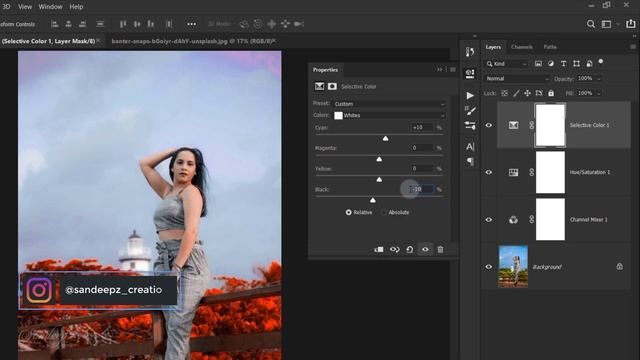Open the Window menu
640x360 pixels.
(50, 7)
